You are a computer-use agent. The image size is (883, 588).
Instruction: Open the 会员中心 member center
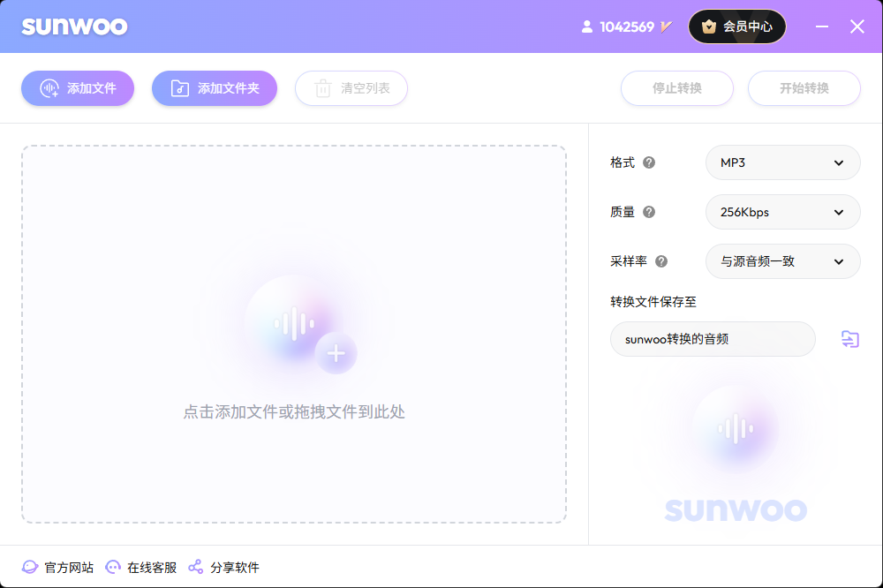point(737,26)
